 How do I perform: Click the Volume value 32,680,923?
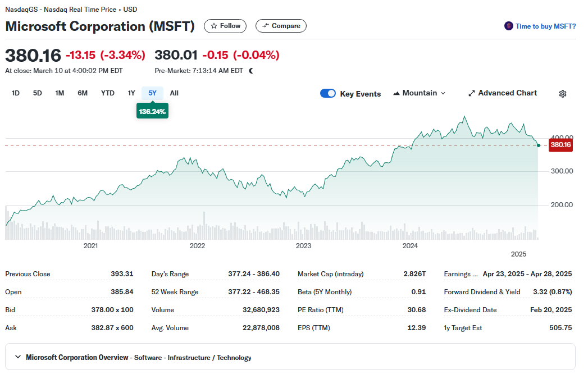coord(261,310)
